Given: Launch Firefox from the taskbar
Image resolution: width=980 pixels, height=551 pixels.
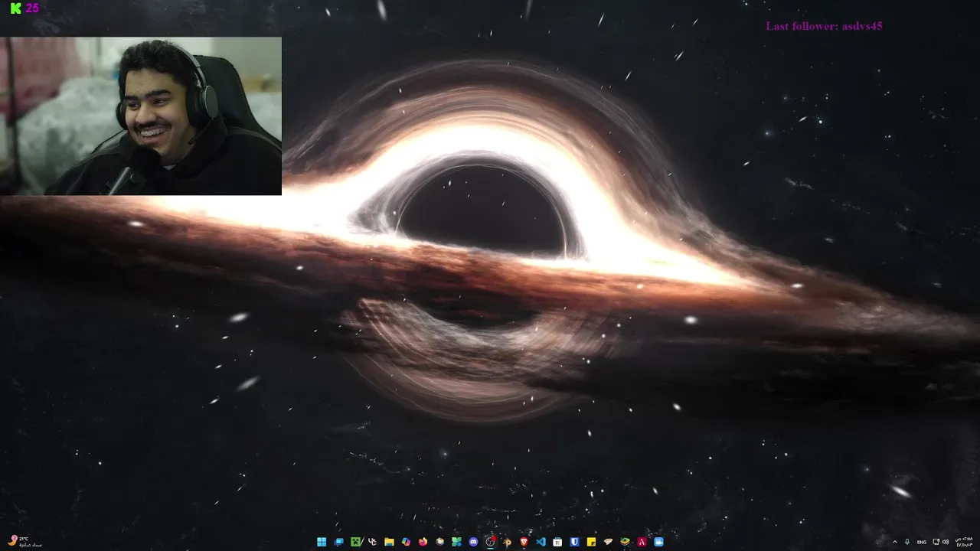Looking at the screenshot, I should (x=423, y=542).
